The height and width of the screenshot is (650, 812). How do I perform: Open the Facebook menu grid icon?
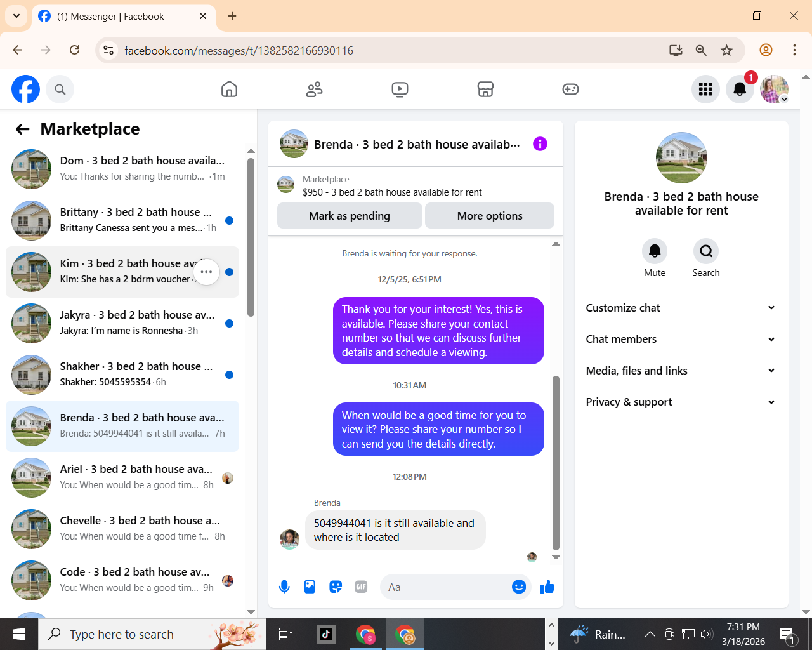point(705,90)
